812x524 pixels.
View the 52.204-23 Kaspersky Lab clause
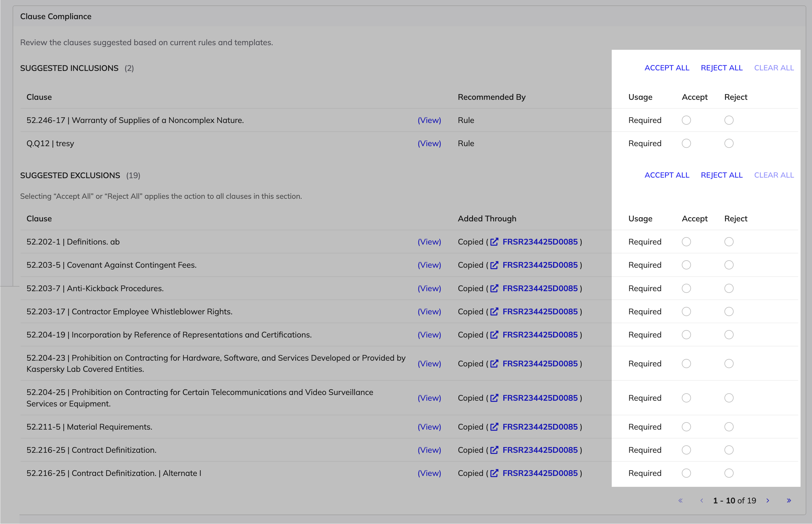click(x=429, y=364)
